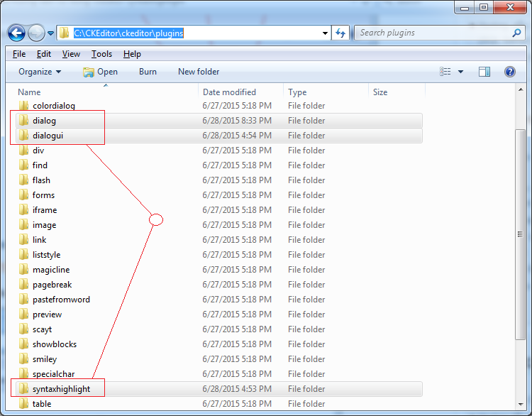Select the pagebreak folder icon
The image size is (532, 416).
[23, 285]
